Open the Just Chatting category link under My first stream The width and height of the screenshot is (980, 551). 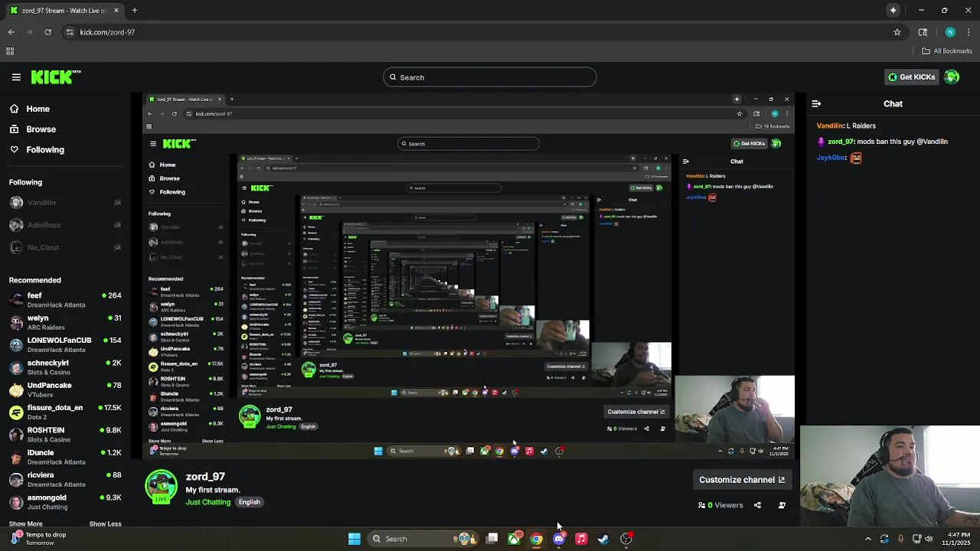click(x=207, y=502)
